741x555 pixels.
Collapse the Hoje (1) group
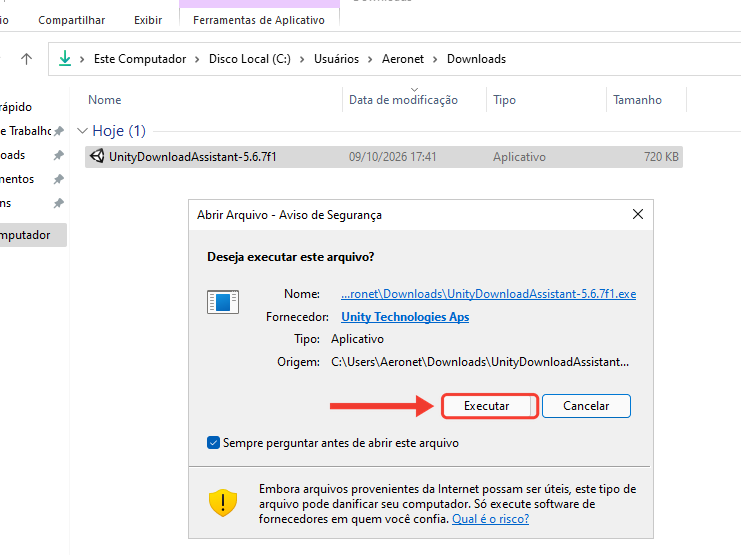tap(82, 131)
